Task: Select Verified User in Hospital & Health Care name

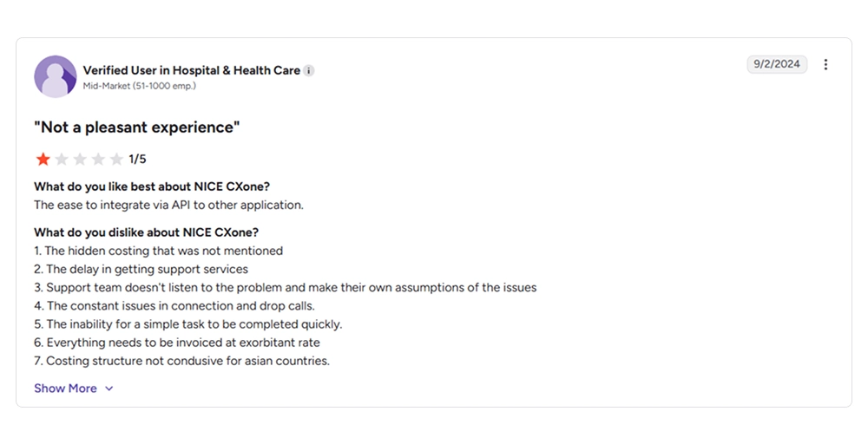Action: [x=192, y=70]
